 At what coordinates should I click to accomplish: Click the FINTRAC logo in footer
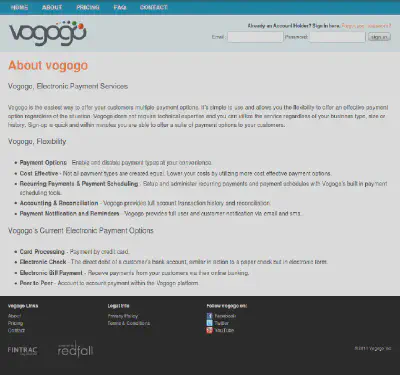click(23, 350)
